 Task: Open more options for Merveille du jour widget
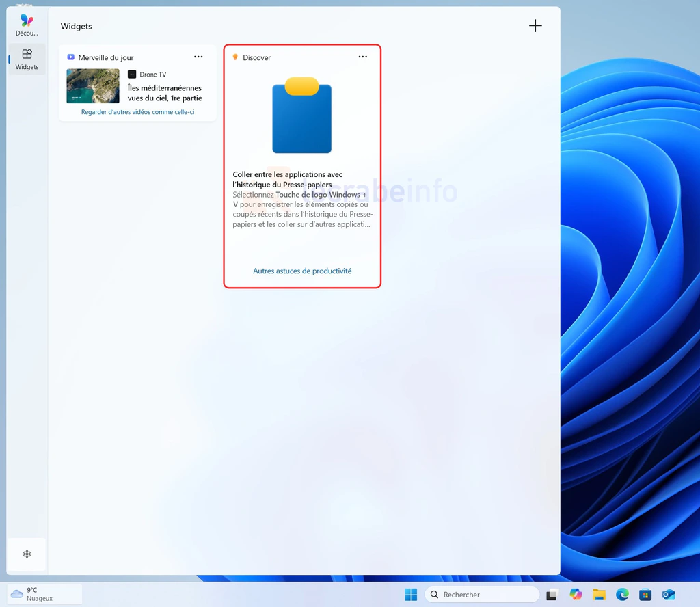point(198,57)
